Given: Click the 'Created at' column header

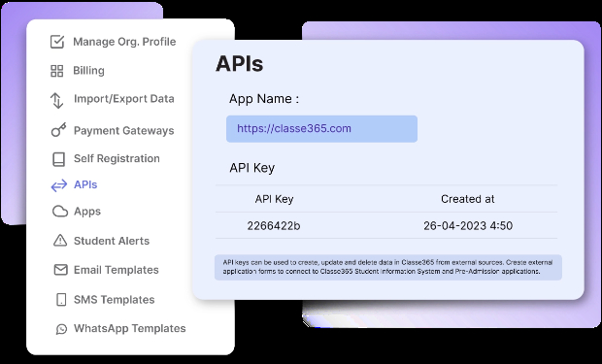Looking at the screenshot, I should point(468,199).
